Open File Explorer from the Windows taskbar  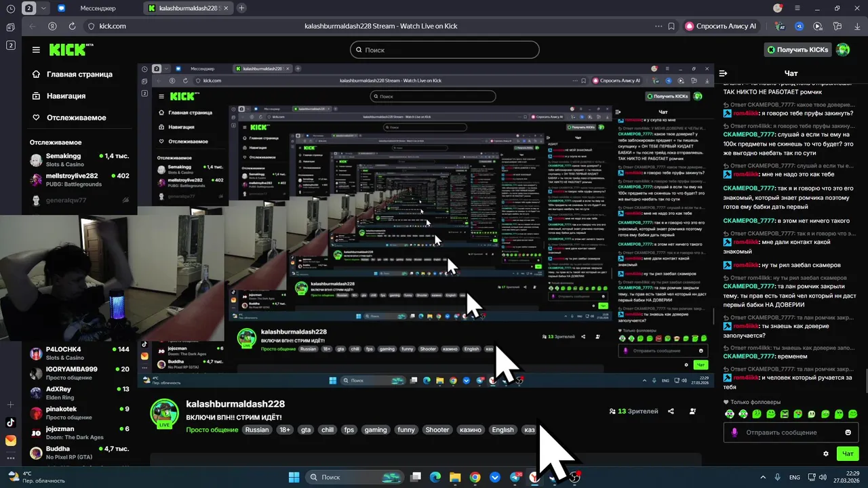pos(455,477)
